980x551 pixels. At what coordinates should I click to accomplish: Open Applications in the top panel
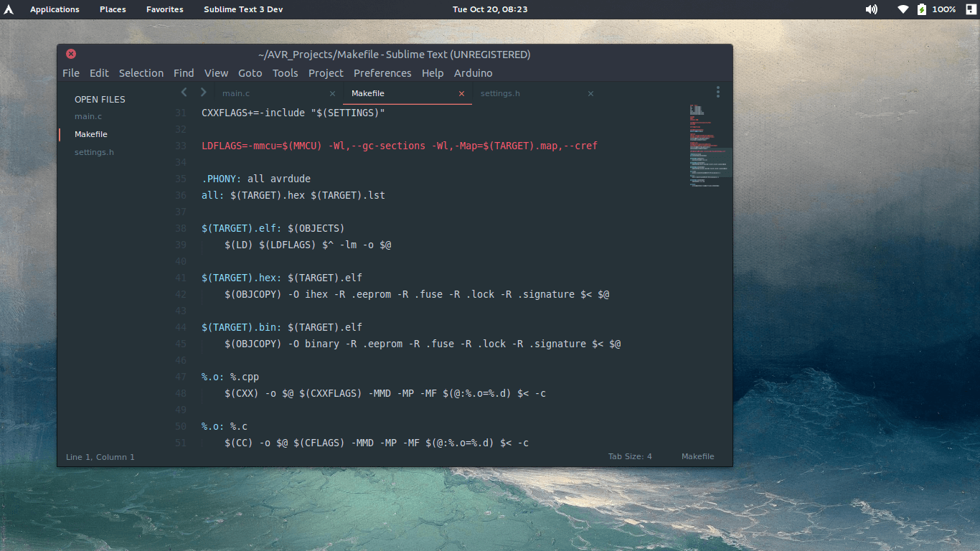point(55,9)
